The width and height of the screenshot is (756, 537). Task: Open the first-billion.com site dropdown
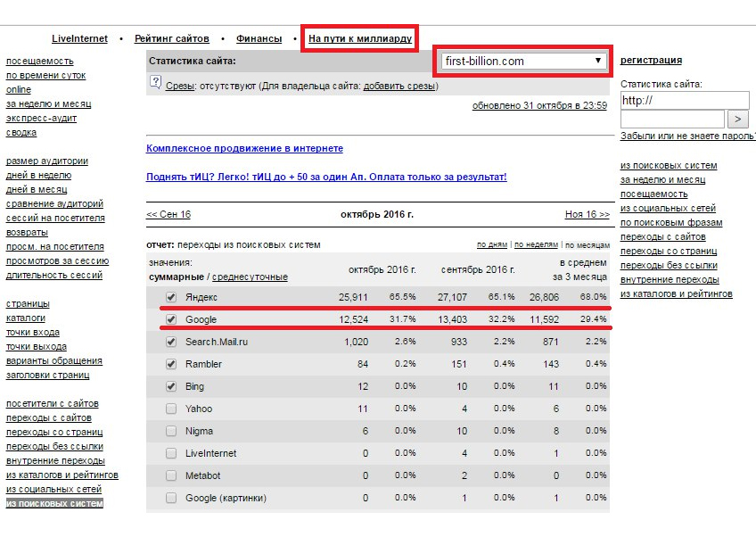523,62
